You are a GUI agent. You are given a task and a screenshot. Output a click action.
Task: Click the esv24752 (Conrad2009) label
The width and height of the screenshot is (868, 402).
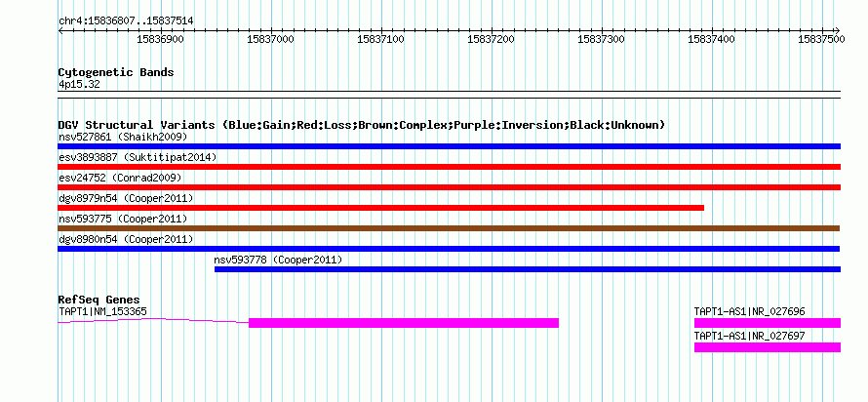click(x=120, y=178)
